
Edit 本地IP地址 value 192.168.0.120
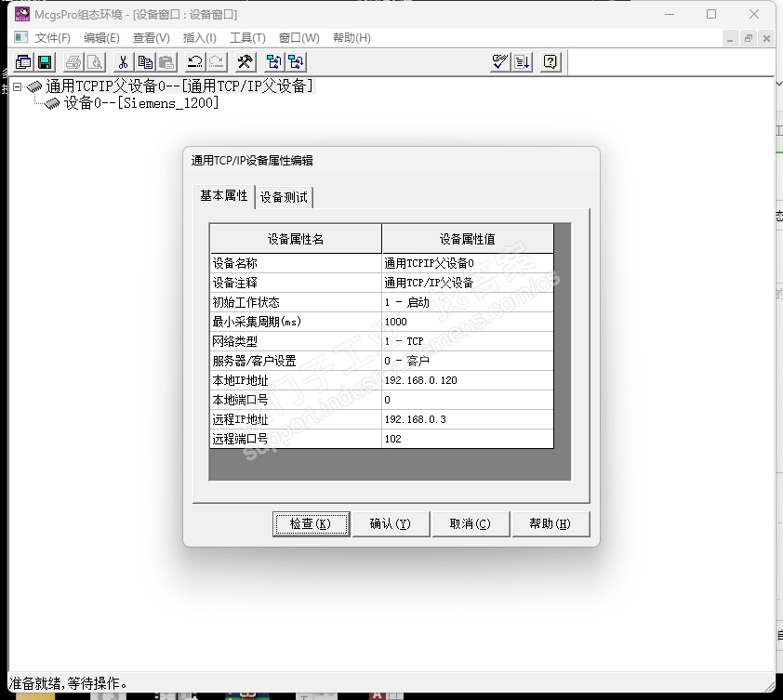(468, 380)
